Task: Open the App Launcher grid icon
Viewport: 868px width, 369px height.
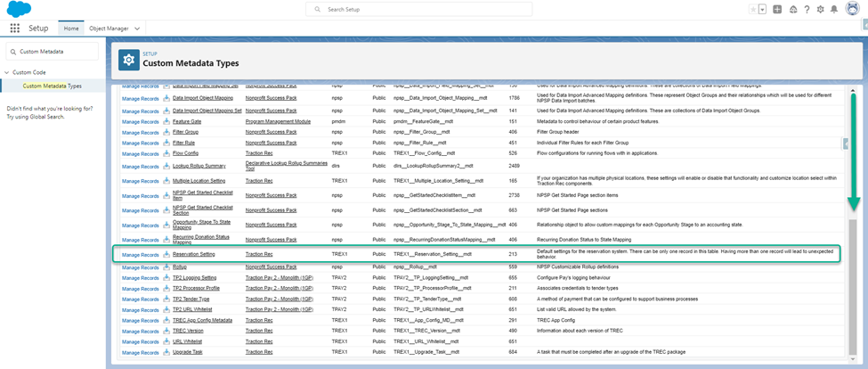Action: pyautogui.click(x=14, y=29)
